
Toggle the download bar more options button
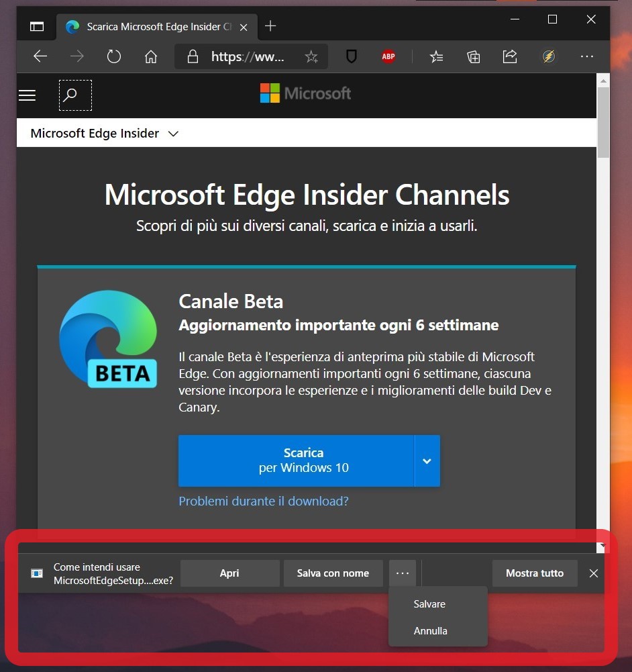pos(403,573)
